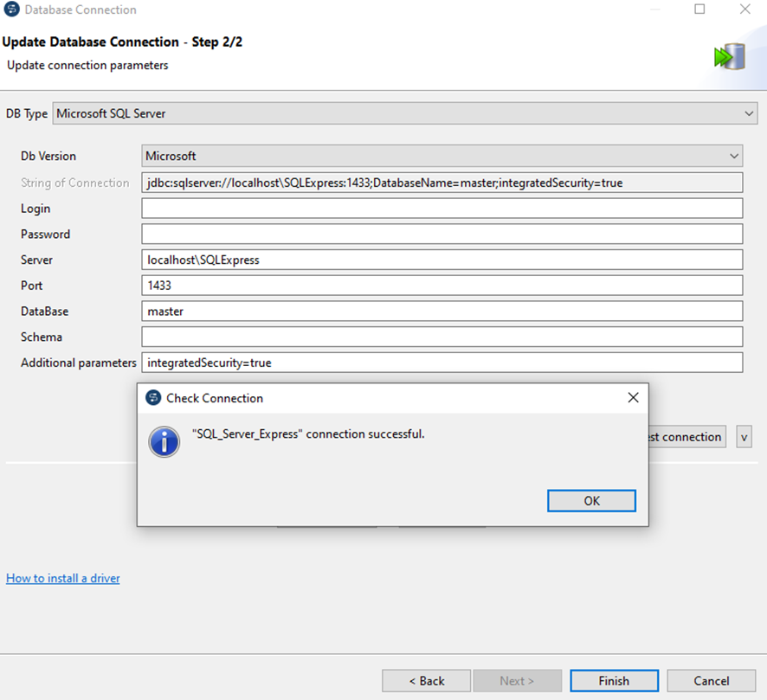The image size is (767, 700).
Task: Go to previous step with Back button
Action: click(x=426, y=681)
